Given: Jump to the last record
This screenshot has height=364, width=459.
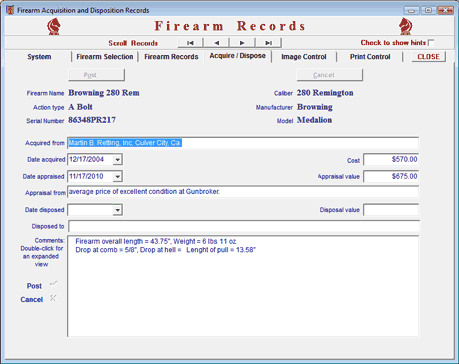Looking at the screenshot, I should coord(268,43).
